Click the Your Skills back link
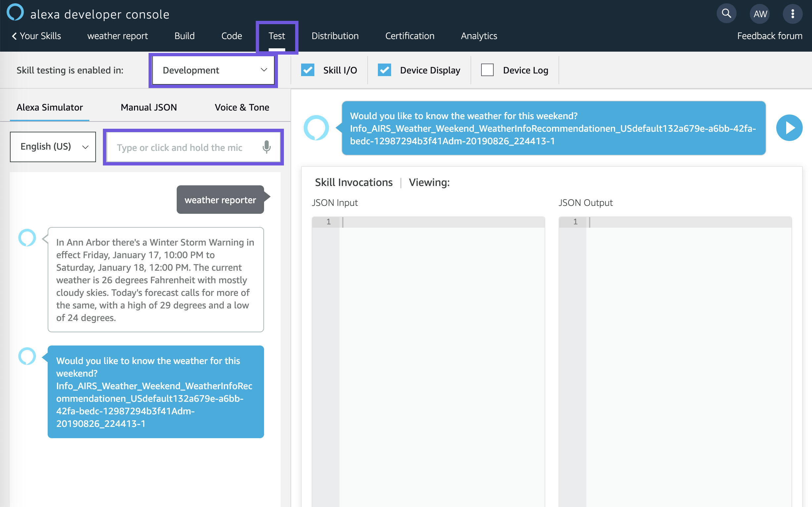812x507 pixels. pos(36,36)
